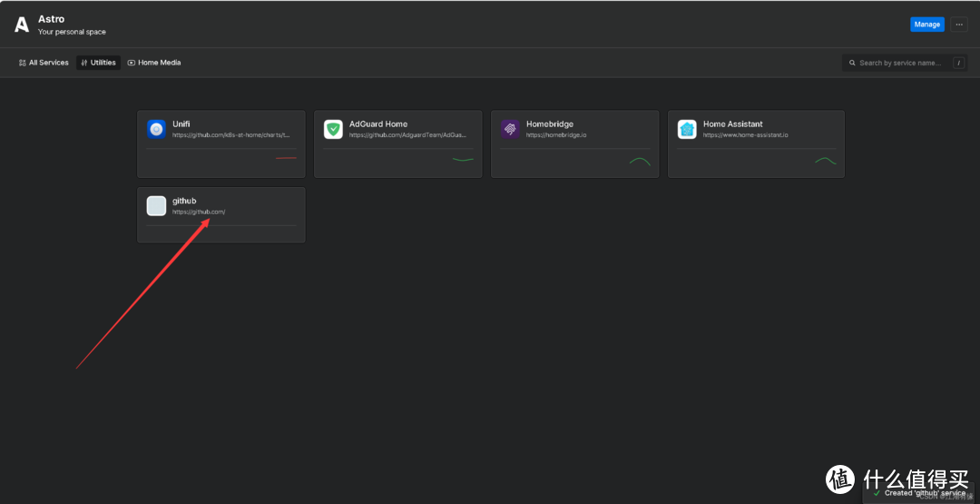
Task: Focus the Search by service name field
Action: (x=906, y=63)
